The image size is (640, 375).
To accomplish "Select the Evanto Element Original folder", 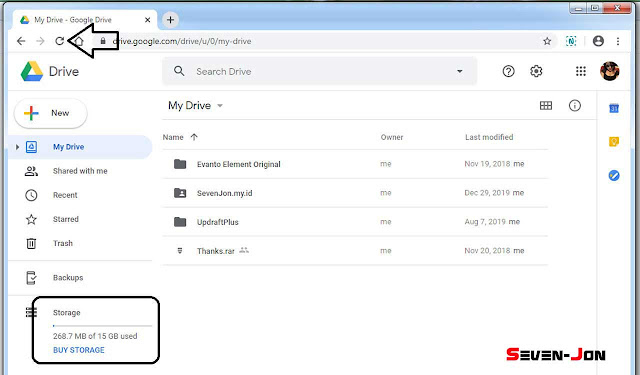I will (x=355, y=164).
